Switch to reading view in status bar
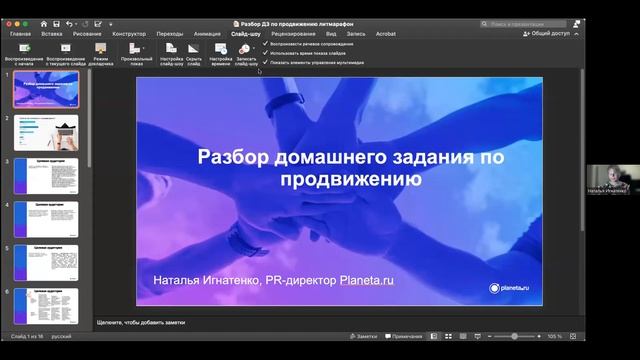The image size is (640, 360). pos(463,336)
